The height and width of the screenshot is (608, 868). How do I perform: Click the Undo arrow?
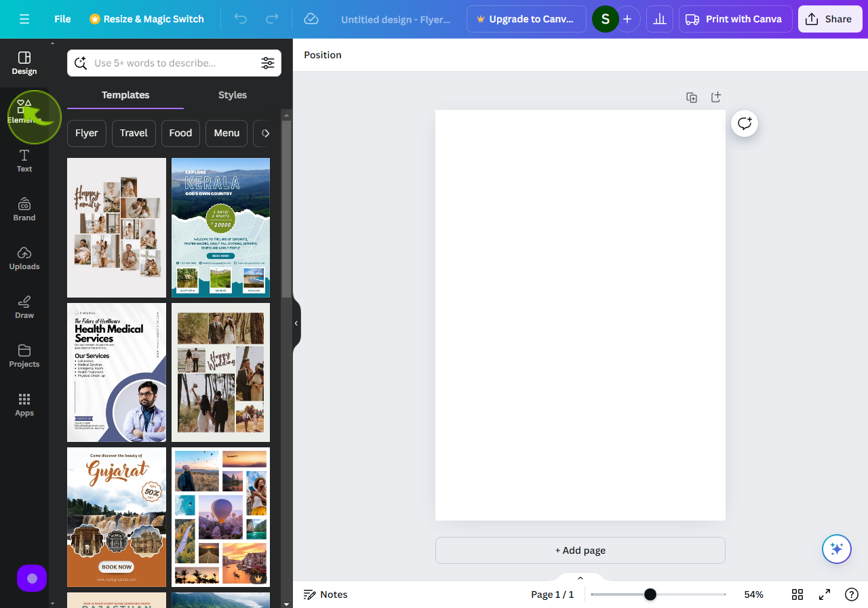241,19
